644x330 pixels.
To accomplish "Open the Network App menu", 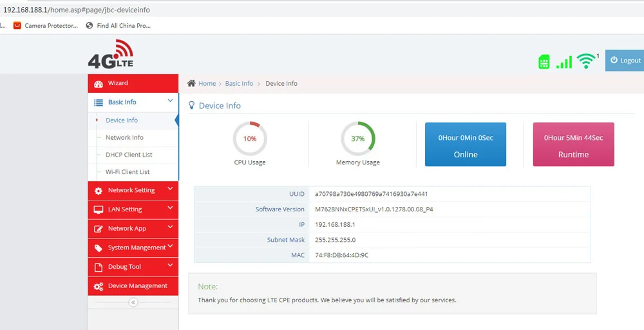I will 127,228.
